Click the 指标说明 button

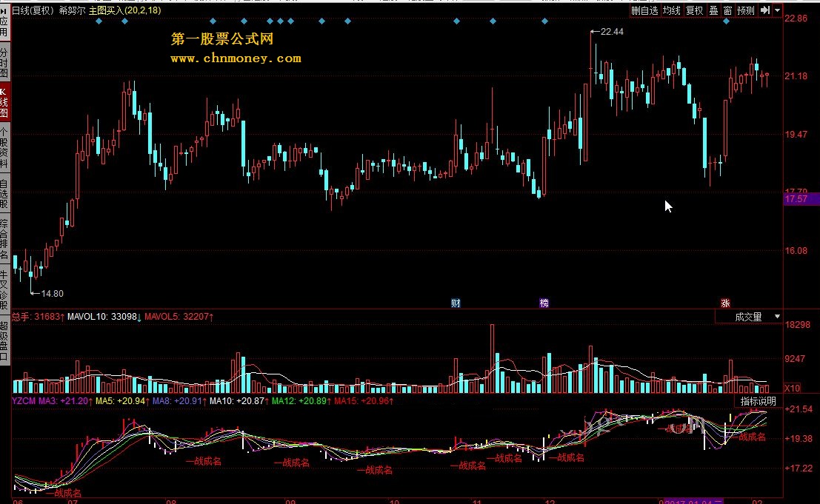[x=759, y=401]
